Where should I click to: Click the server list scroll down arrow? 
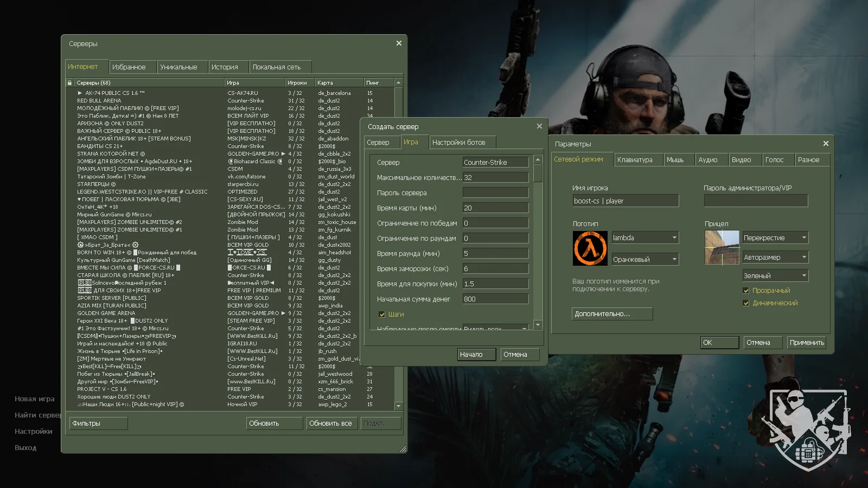point(399,406)
